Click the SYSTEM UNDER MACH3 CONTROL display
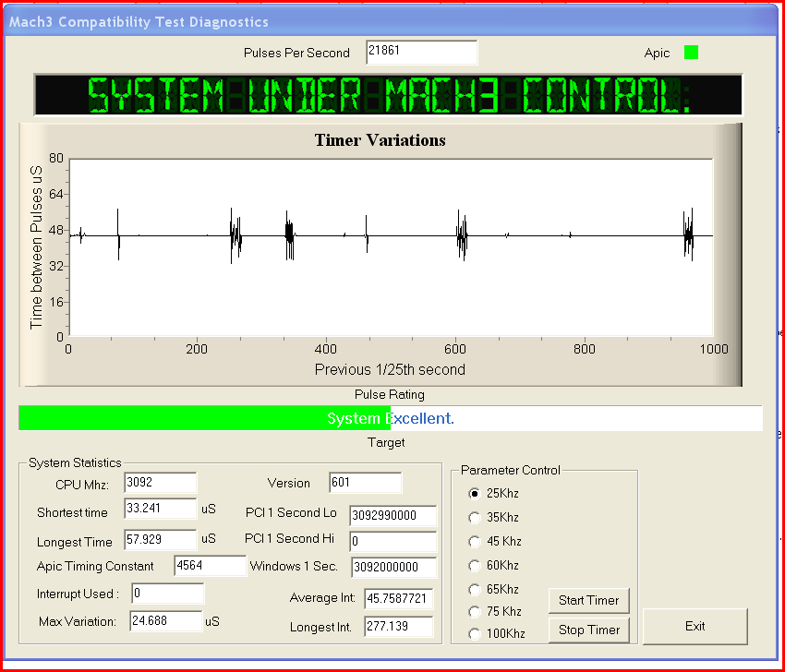 388,95
